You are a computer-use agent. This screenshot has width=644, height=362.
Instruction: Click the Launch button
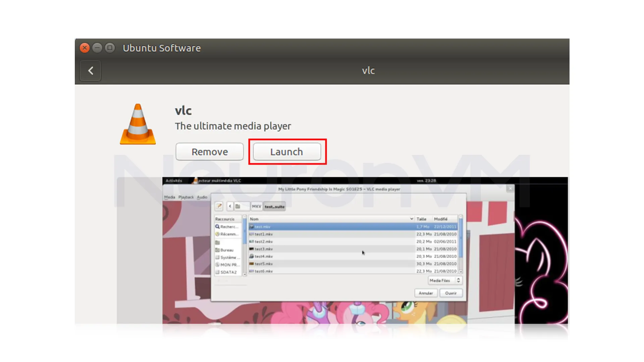click(287, 152)
